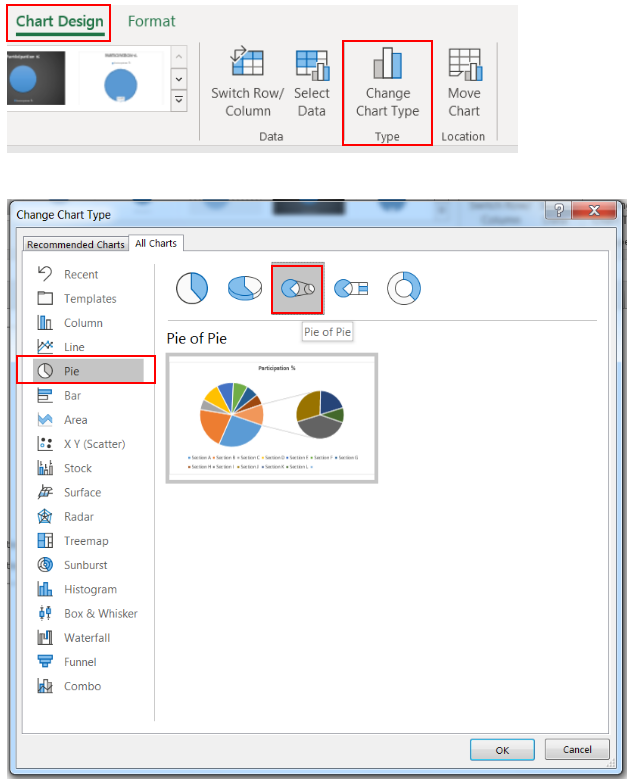
Task: Select the Radar chart category
Action: (89, 517)
